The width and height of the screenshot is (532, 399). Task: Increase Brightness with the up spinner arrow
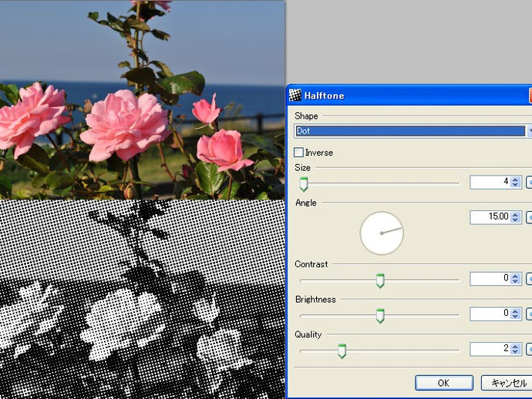pos(515,310)
